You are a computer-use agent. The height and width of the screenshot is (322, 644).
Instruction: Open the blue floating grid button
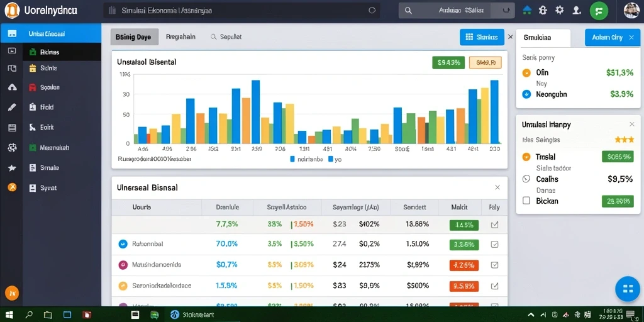(628, 289)
